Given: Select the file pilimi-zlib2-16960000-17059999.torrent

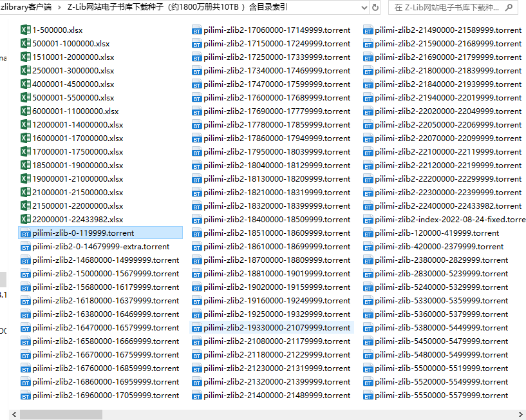Looking at the screenshot, I should pos(106,396).
